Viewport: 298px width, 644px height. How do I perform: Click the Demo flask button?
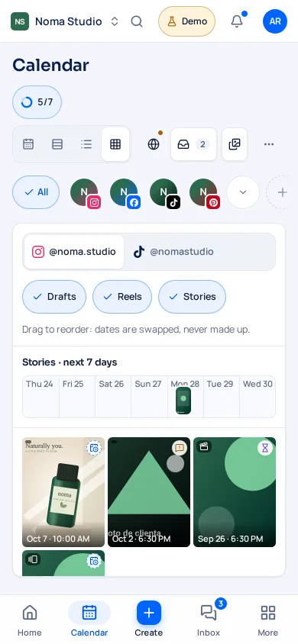coord(187,21)
